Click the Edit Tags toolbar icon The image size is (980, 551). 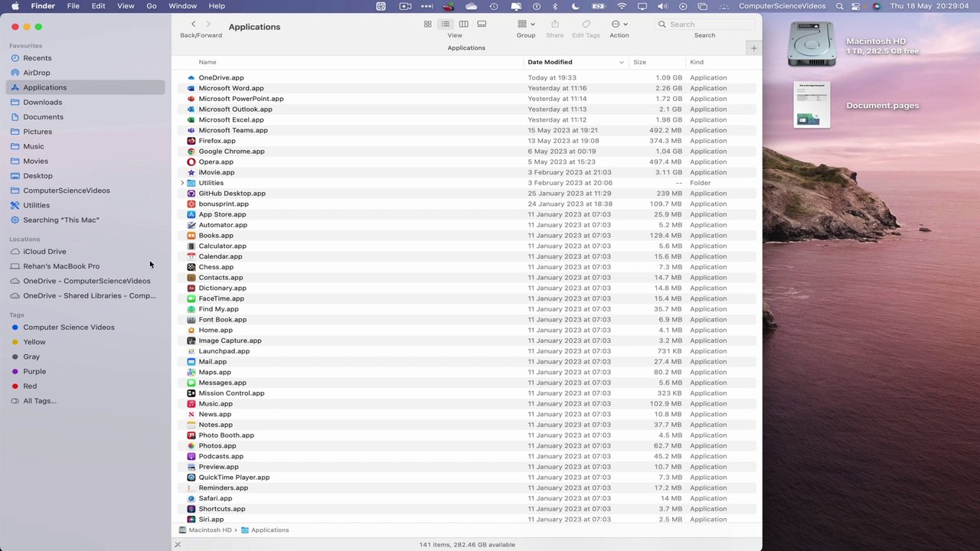tap(586, 24)
